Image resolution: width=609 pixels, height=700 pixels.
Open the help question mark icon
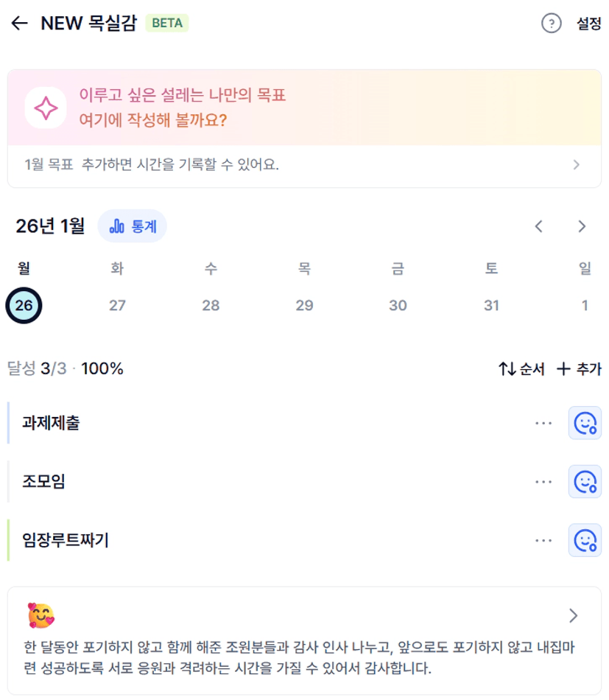tap(551, 24)
